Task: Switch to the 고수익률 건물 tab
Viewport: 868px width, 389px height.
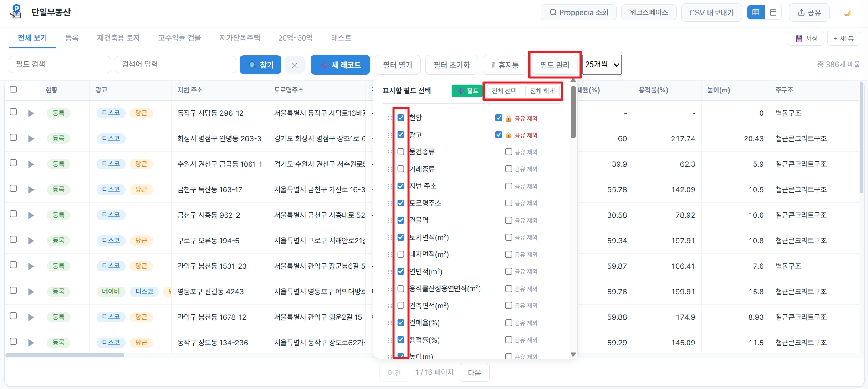Action: pyautogui.click(x=179, y=38)
